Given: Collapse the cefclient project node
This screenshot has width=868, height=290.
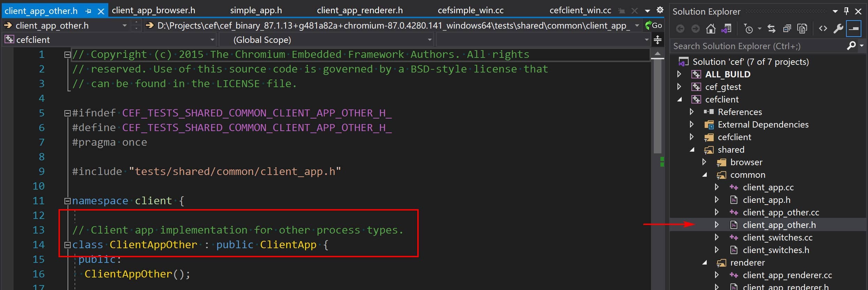Looking at the screenshot, I should (x=680, y=100).
